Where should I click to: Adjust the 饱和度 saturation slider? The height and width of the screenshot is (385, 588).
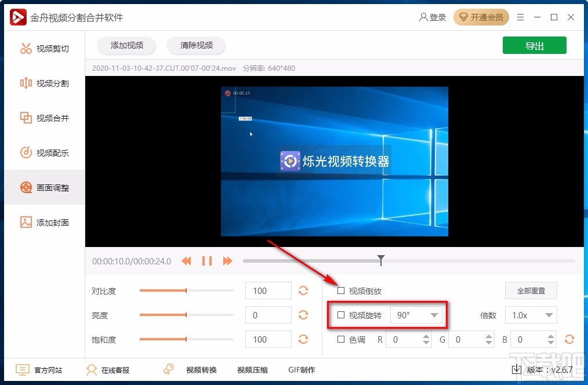[x=186, y=339]
